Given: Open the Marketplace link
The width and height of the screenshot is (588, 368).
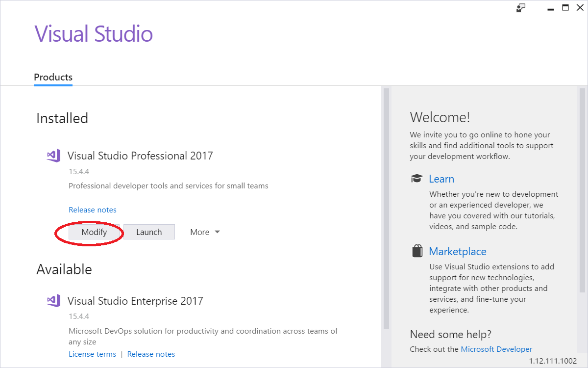Looking at the screenshot, I should (x=458, y=251).
